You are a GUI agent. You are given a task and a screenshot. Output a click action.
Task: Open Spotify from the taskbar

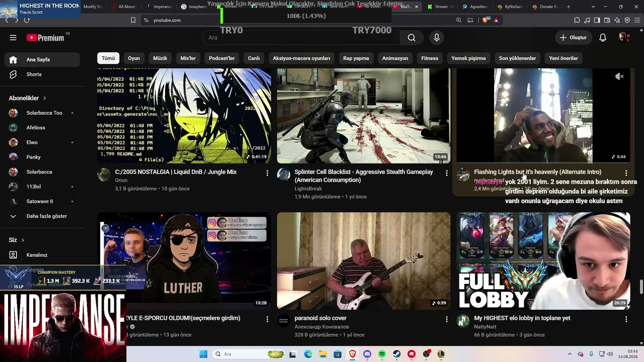pyautogui.click(x=382, y=354)
